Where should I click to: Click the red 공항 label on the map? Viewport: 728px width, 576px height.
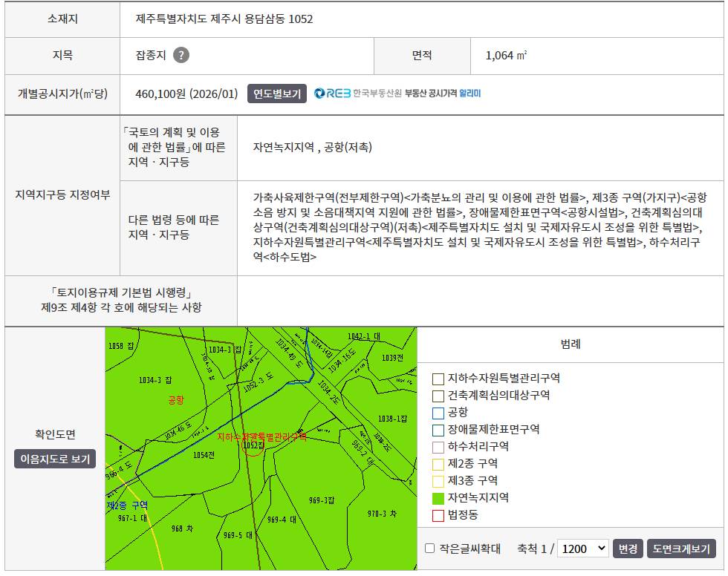pyautogui.click(x=176, y=400)
